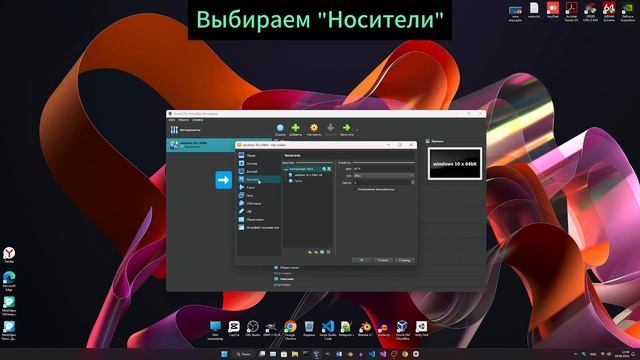This screenshot has width=640, height=360.
Task: Click the add hard disk icon on the controller row
Action: 329,169
